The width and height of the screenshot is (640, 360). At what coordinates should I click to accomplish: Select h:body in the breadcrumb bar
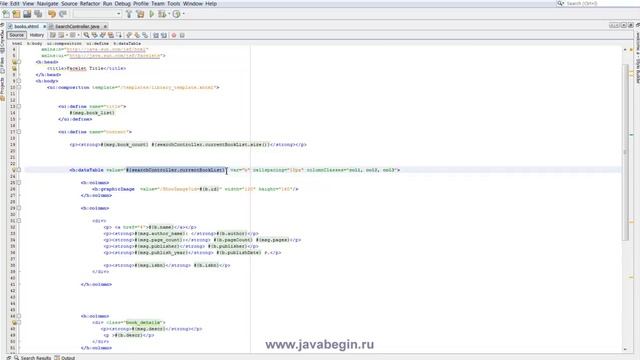point(35,43)
